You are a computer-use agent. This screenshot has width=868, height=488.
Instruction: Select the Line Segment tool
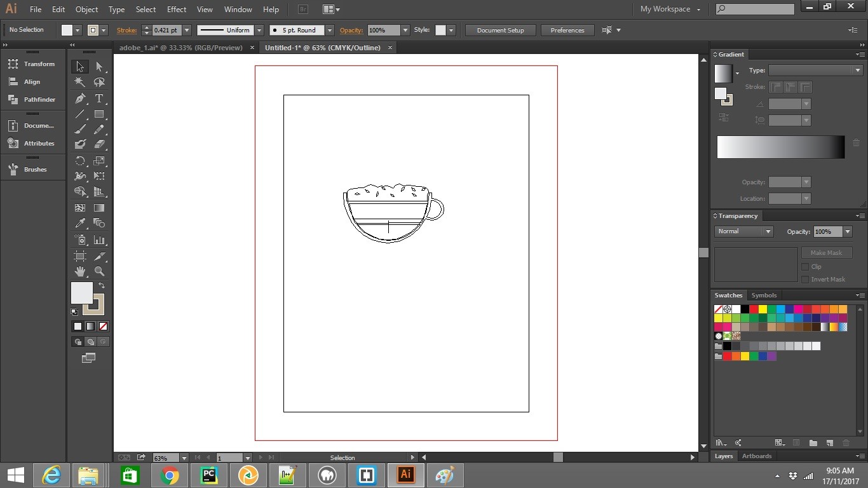click(80, 114)
